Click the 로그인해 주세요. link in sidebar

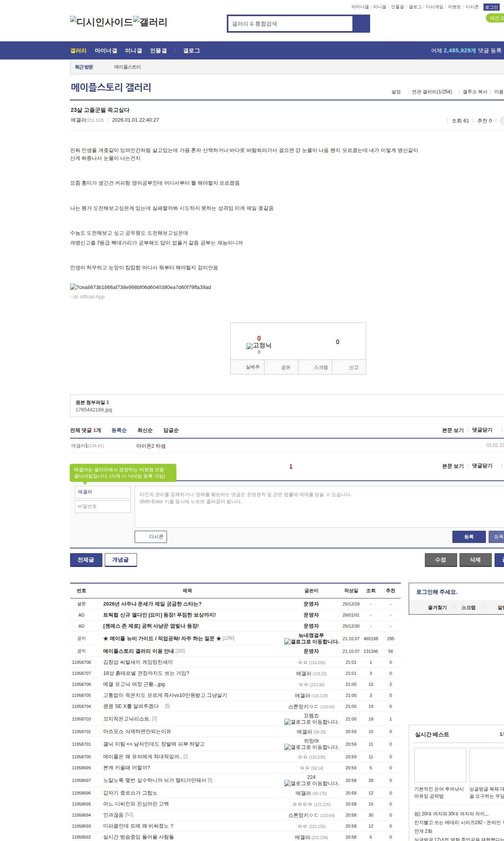tap(437, 592)
